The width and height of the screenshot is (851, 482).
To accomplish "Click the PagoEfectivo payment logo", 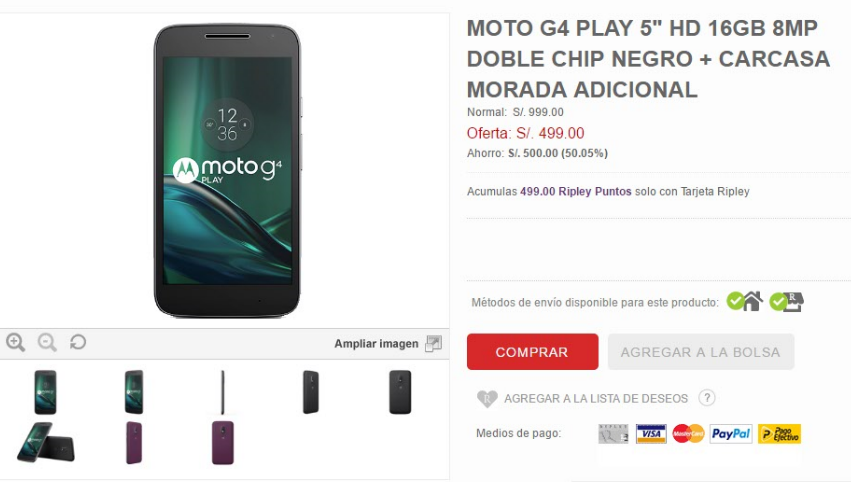I will [779, 434].
